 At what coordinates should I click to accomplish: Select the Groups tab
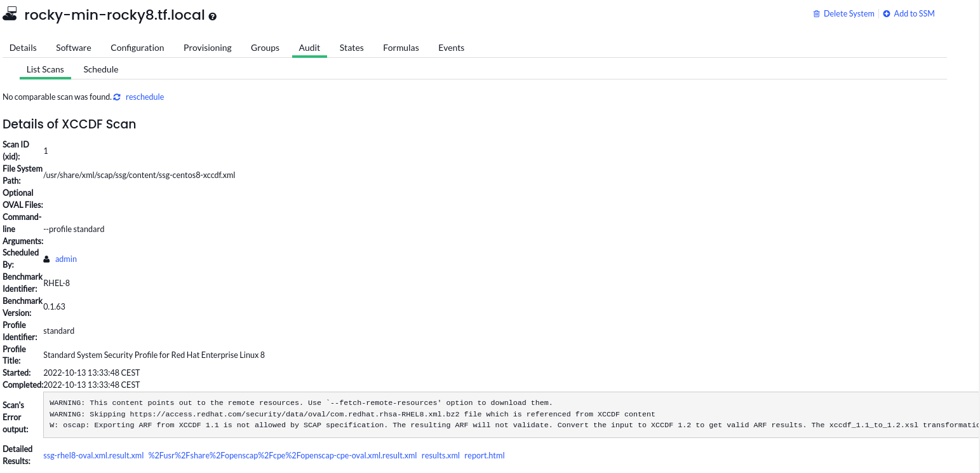[x=265, y=48]
